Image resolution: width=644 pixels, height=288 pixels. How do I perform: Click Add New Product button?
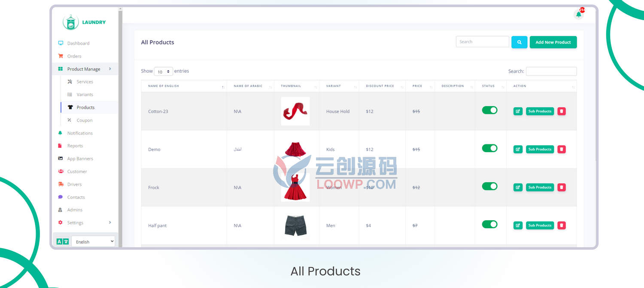pyautogui.click(x=553, y=42)
